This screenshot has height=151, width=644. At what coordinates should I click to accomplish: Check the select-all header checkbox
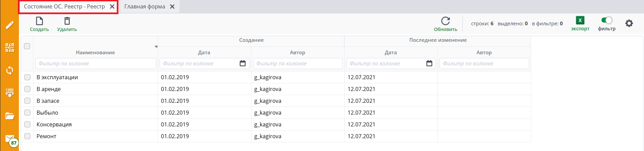coord(27,46)
